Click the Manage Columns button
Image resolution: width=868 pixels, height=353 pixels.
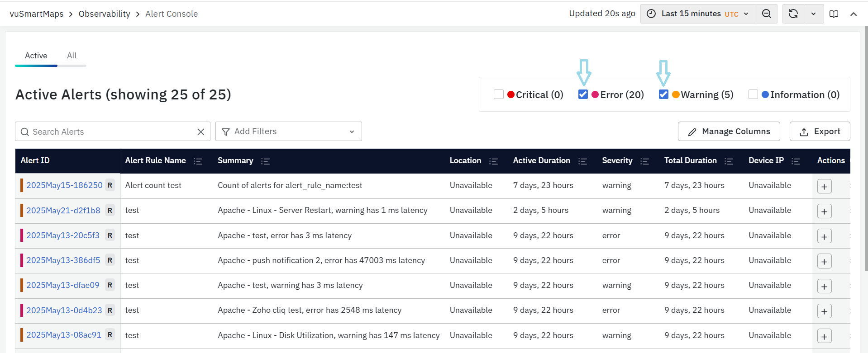point(729,132)
